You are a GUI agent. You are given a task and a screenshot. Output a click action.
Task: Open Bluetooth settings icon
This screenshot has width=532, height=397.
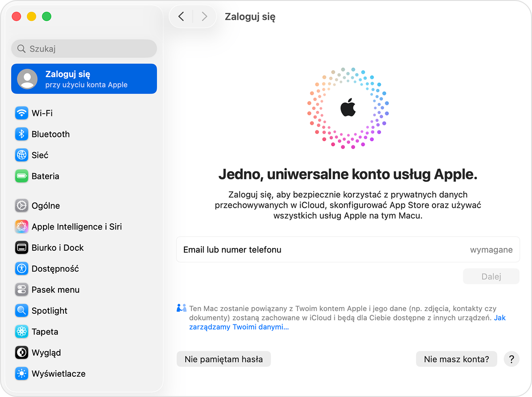click(21, 134)
